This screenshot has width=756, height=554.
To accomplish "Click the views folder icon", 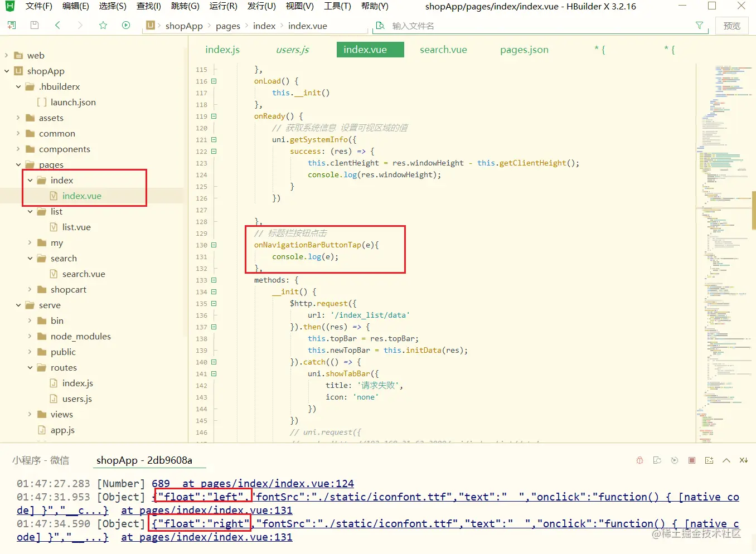I will pyautogui.click(x=42, y=414).
